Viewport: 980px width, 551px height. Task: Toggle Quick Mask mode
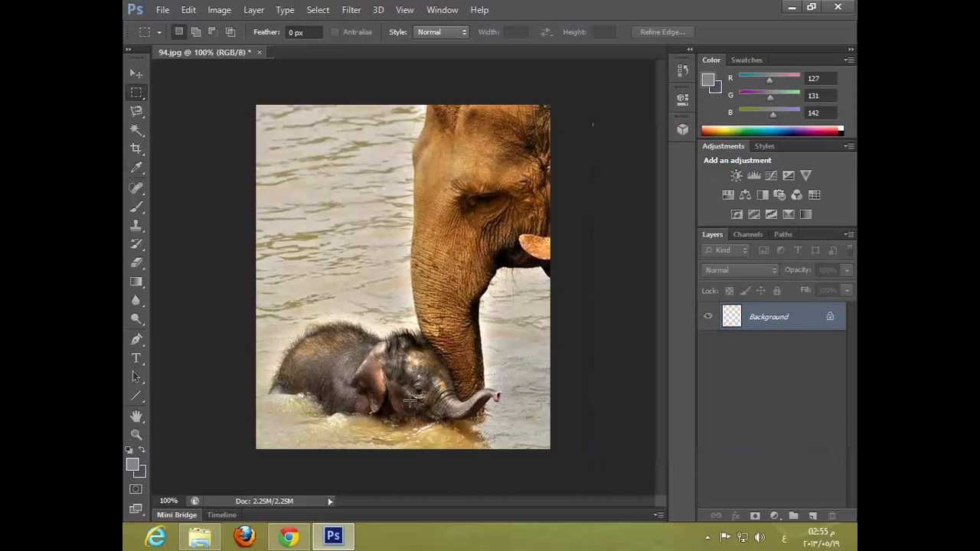click(136, 489)
